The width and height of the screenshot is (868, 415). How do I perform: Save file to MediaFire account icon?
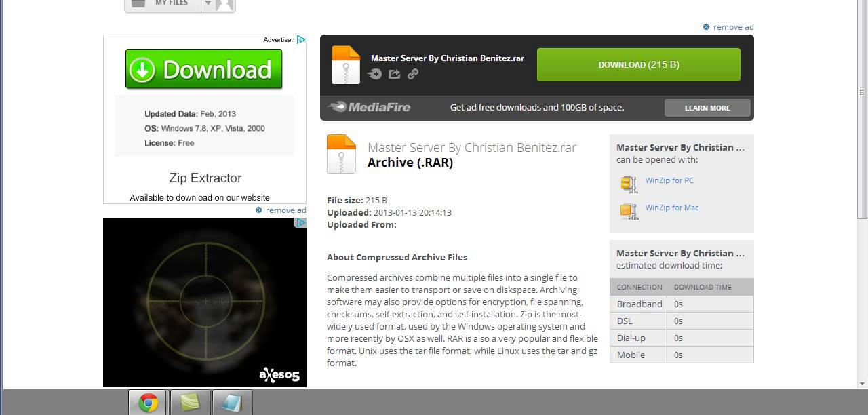[375, 74]
